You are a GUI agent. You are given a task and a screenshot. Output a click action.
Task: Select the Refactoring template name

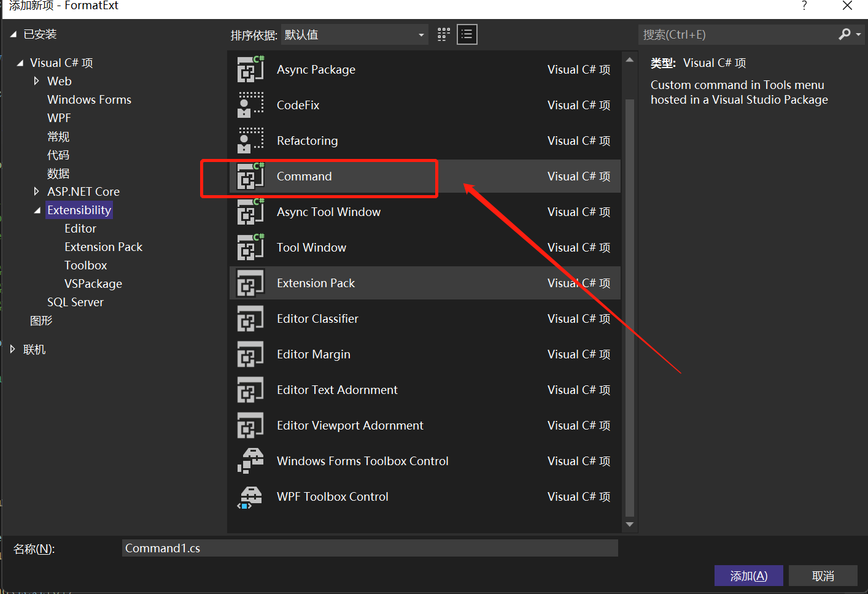coord(307,141)
